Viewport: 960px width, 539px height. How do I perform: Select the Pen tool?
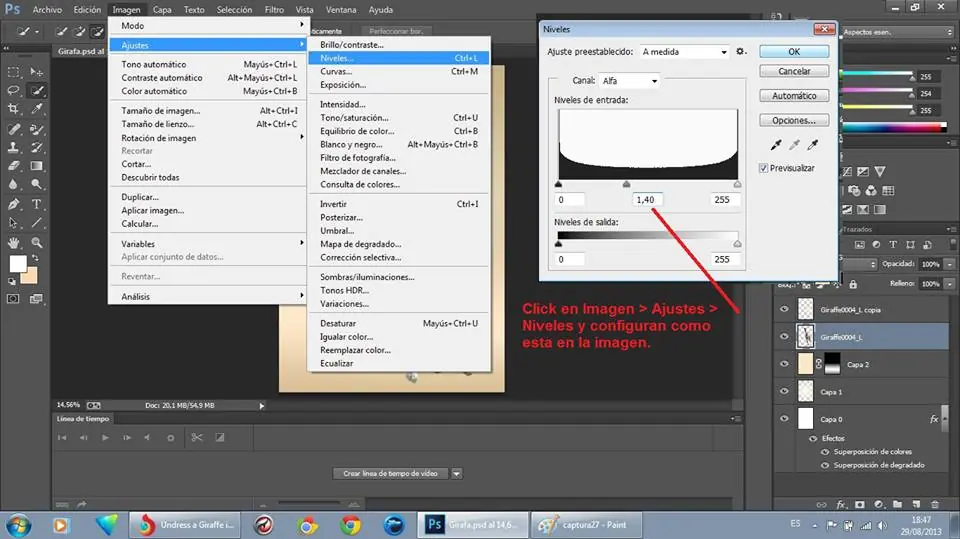(x=13, y=204)
